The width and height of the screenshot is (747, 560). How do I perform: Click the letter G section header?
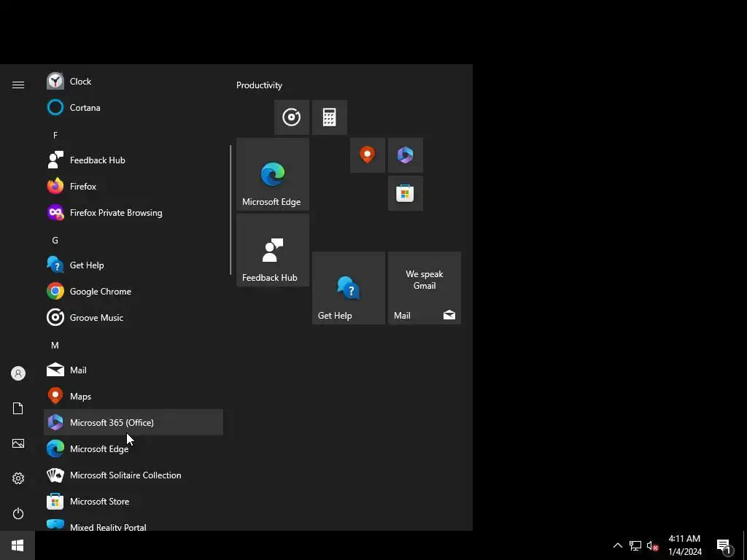55,240
